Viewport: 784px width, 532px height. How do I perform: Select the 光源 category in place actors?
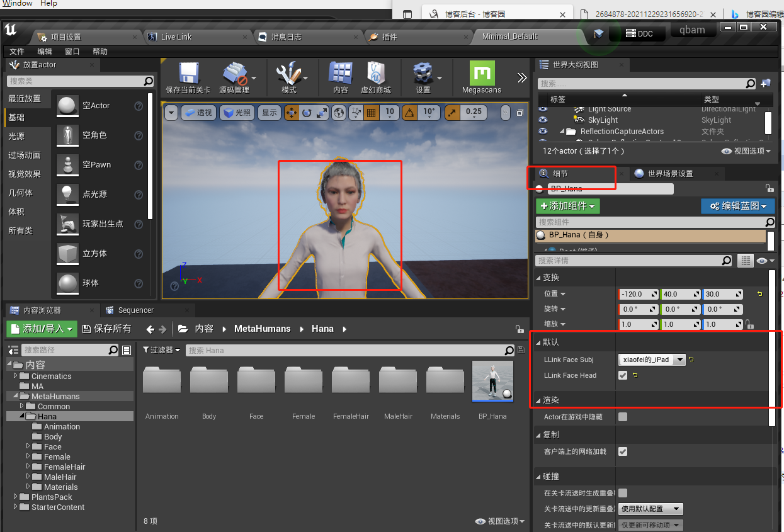(x=28, y=136)
